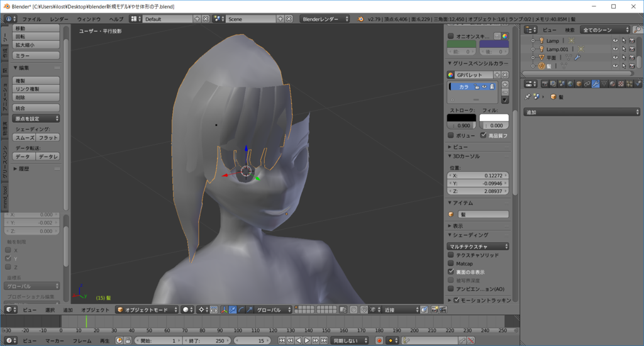Open the ファイル menu
This screenshot has height=346, width=644.
point(31,20)
